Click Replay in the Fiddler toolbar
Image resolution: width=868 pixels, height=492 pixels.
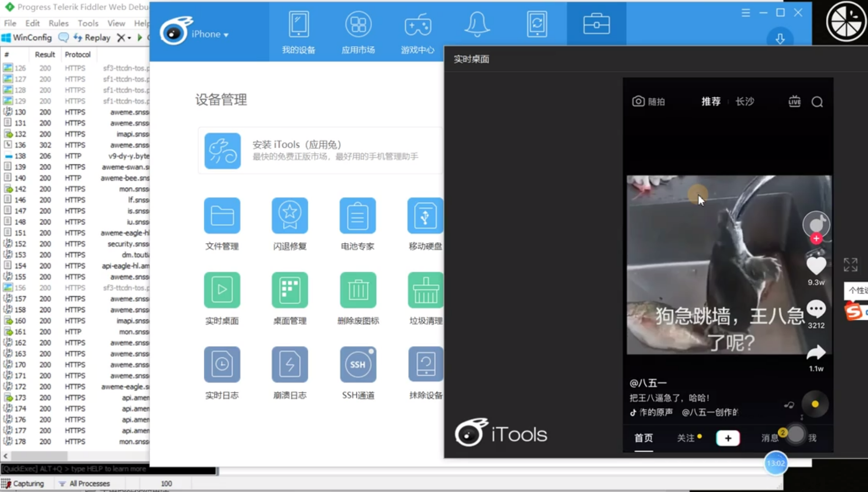click(x=92, y=38)
